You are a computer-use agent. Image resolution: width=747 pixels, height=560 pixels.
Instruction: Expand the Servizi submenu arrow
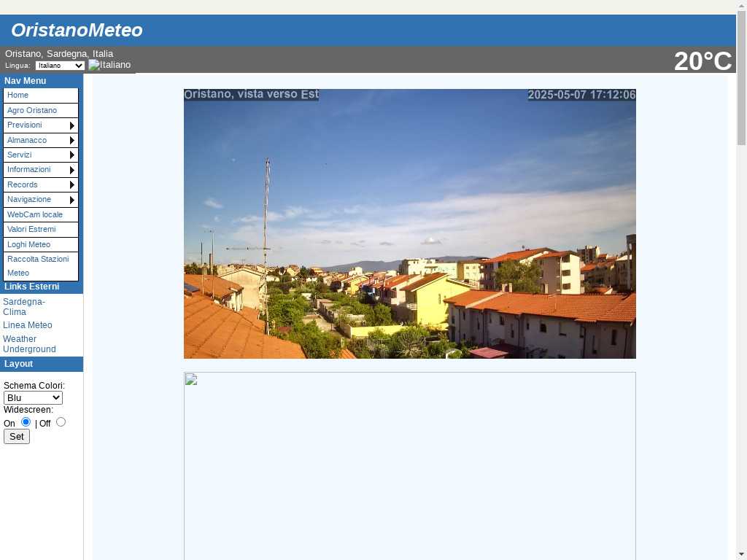click(72, 155)
